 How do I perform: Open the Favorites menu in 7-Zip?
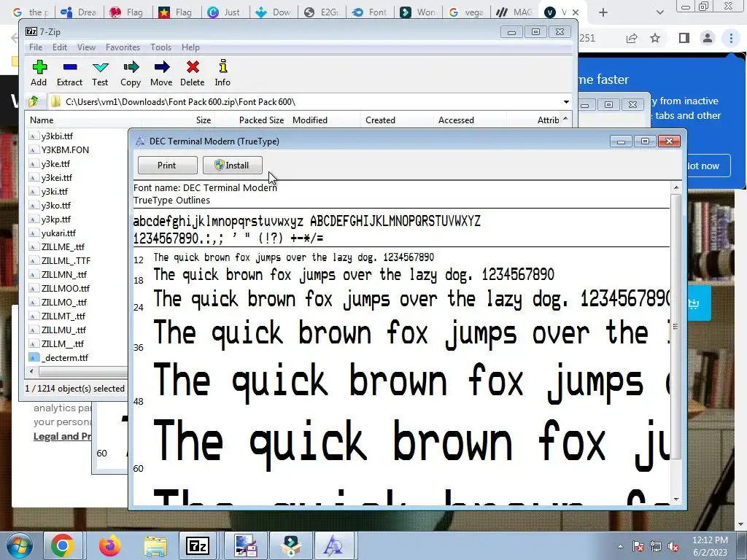(x=123, y=47)
